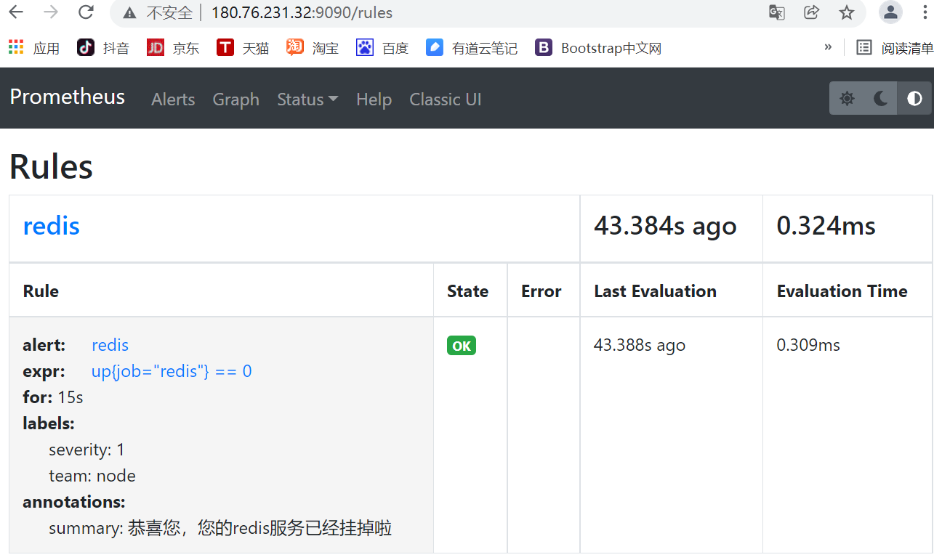Screen dimensions: 934x560
Task: Bookmark this page using the star icon
Action: (x=847, y=12)
